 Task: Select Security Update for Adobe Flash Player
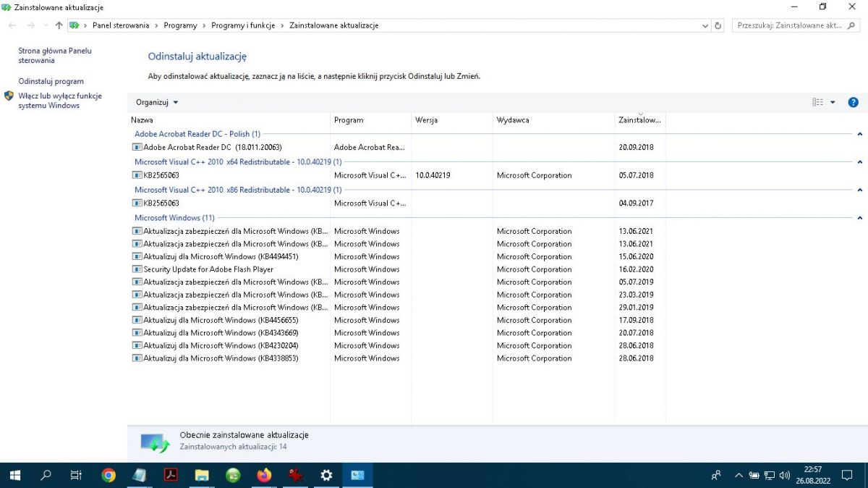396,269
